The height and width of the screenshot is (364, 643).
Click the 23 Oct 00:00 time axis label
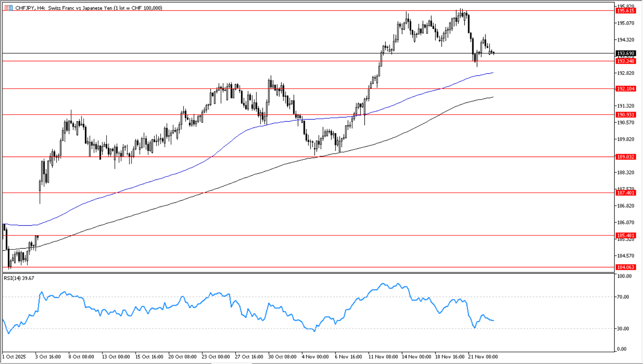click(215, 357)
